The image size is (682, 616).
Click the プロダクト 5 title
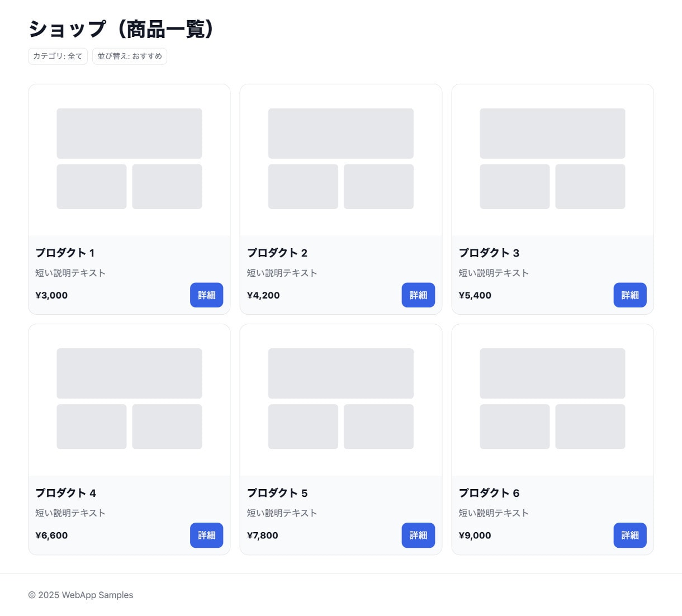(277, 493)
